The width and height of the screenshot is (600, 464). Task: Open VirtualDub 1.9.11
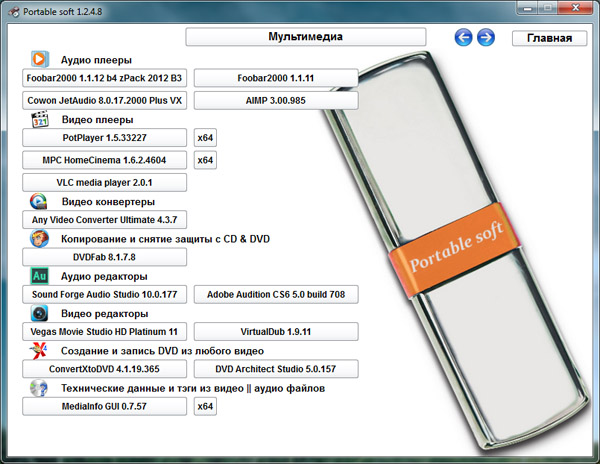[275, 331]
